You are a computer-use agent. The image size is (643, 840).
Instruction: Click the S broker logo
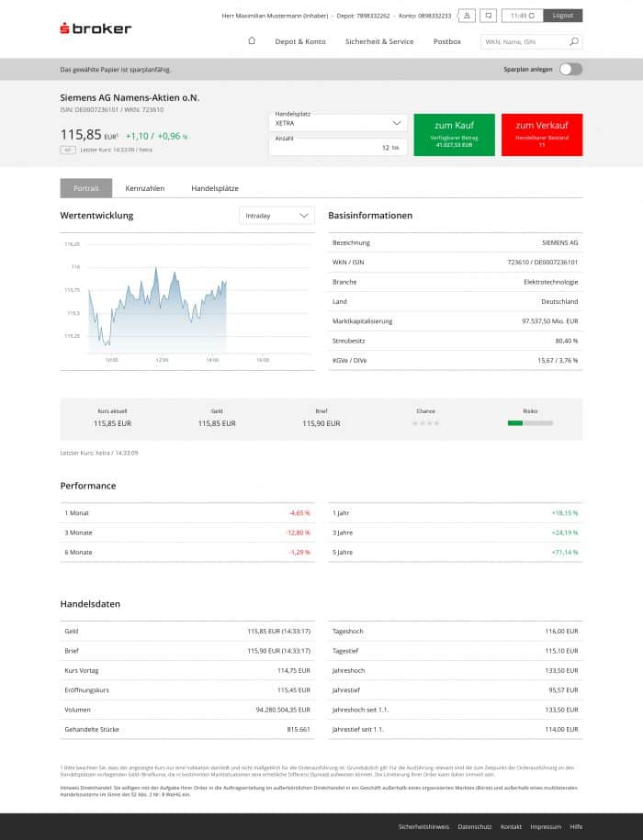click(96, 28)
